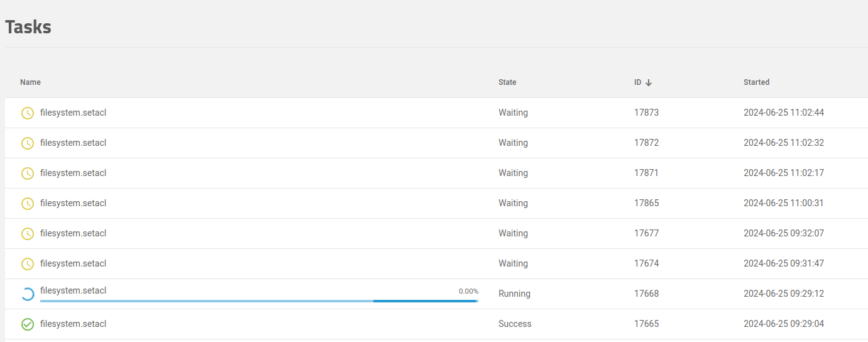This screenshot has height=342, width=868.
Task: Click the progress bar of running task 17668
Action: point(259,301)
